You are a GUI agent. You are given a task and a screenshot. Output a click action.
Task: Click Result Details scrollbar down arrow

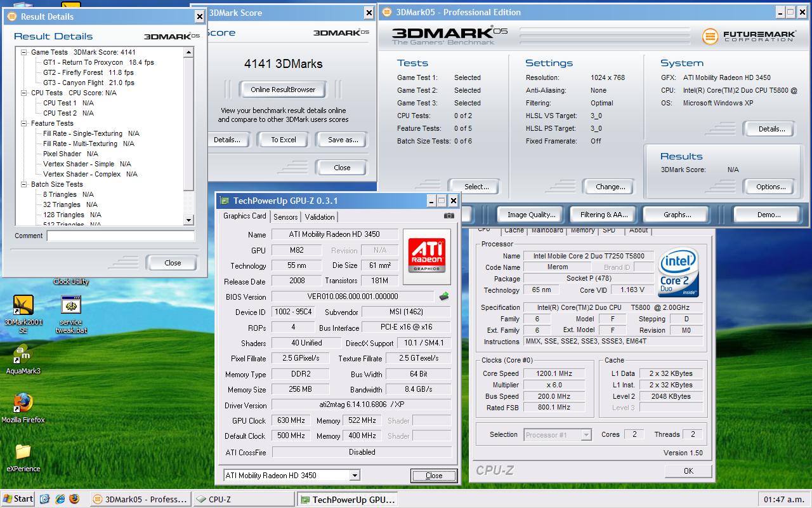188,220
